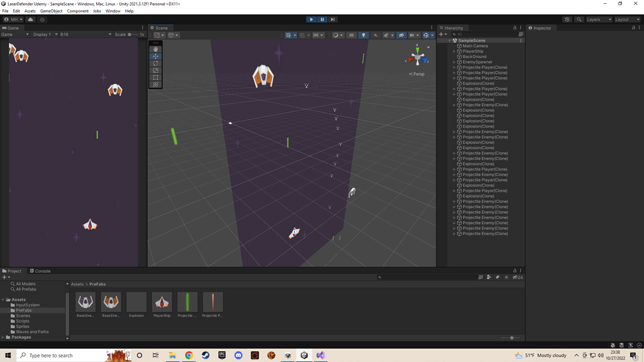
Task: Toggle 2D mode in Scene view
Action: pos(352,35)
